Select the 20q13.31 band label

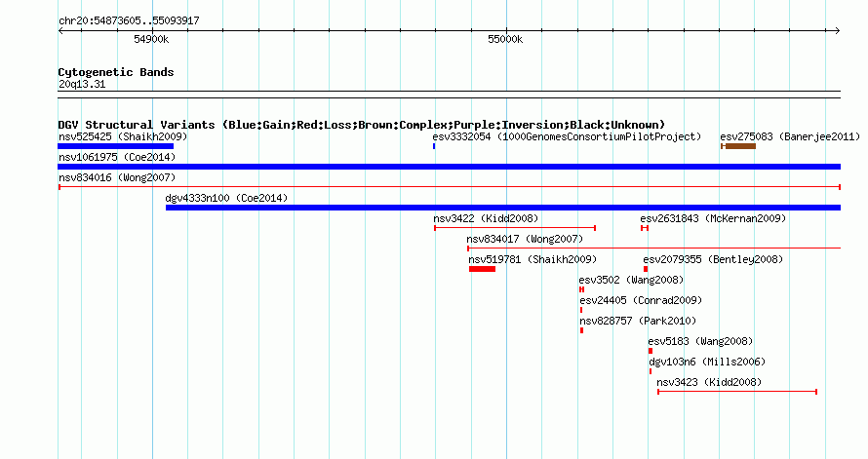(x=82, y=84)
